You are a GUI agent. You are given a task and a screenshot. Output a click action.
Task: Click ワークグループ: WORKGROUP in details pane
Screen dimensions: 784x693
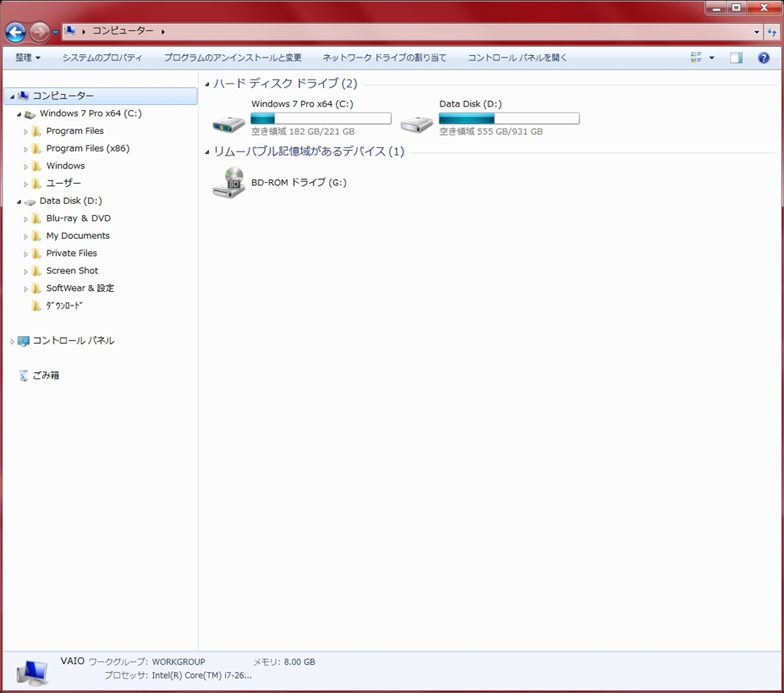click(x=147, y=662)
